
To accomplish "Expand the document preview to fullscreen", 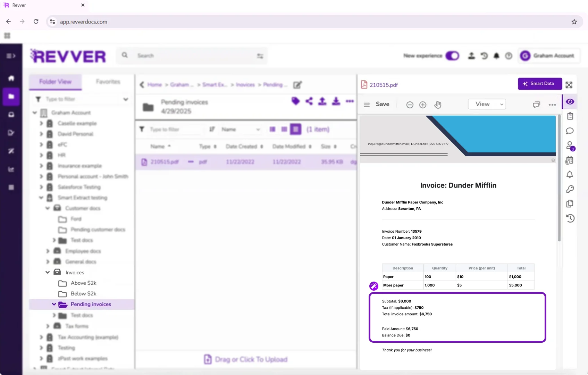I will coord(569,85).
